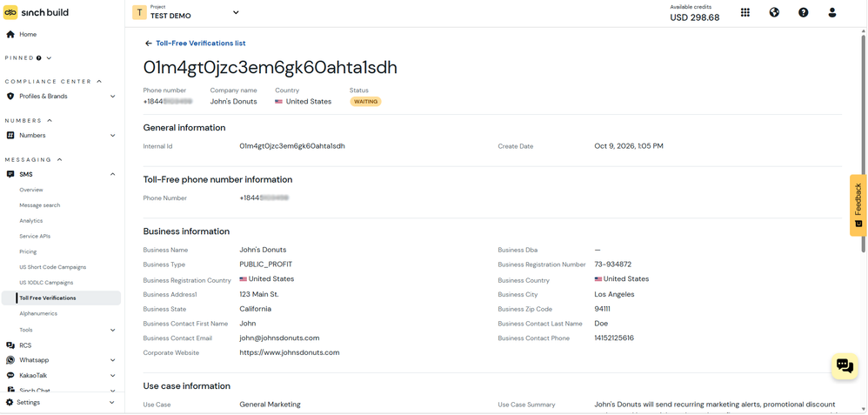Screen dimensions: 868x415
Task: Click the RCS icon
Action: coord(10,345)
